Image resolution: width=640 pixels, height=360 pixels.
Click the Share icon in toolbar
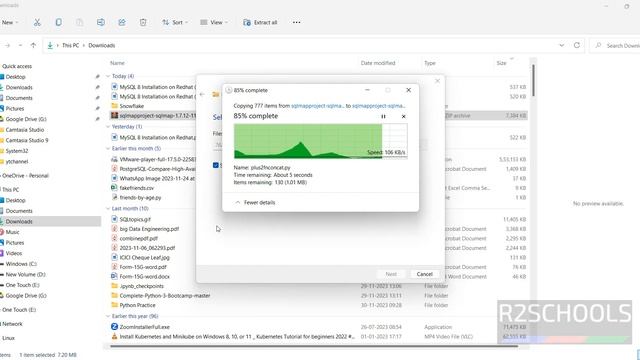pos(122,22)
